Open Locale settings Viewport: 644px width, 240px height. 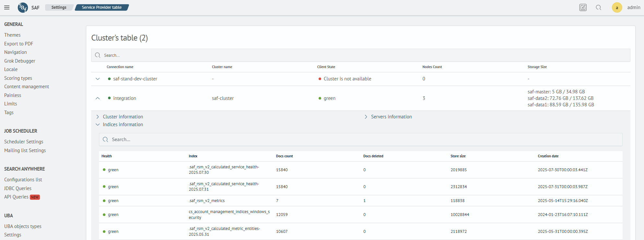pyautogui.click(x=11, y=69)
